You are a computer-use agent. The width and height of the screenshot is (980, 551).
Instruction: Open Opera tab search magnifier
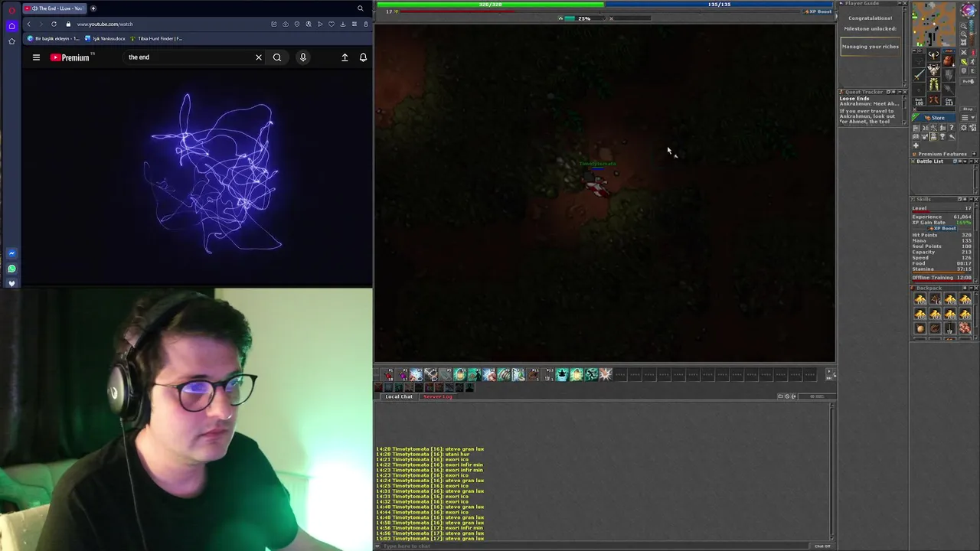pyautogui.click(x=360, y=8)
